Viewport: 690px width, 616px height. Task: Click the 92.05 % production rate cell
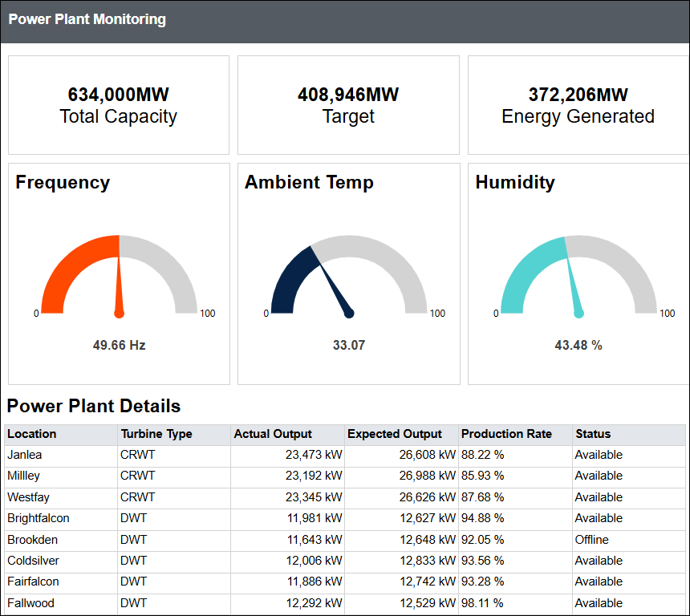[515, 540]
